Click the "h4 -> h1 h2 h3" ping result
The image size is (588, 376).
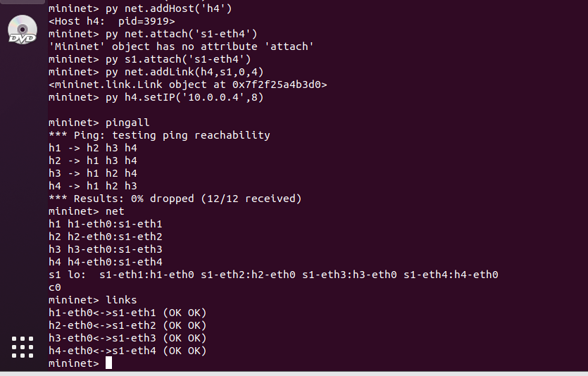(93, 186)
